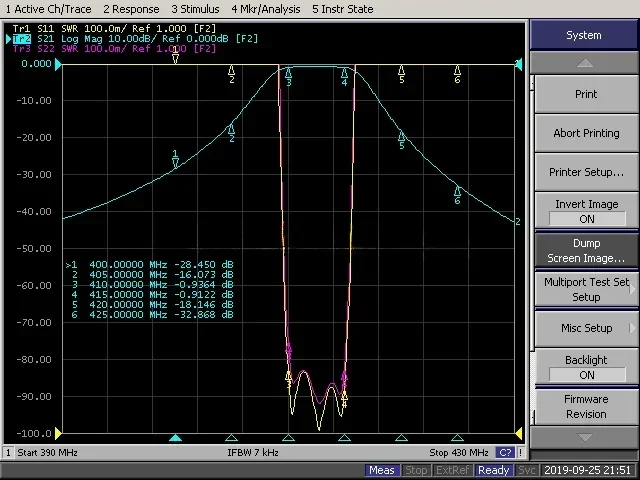Click the Svc status indicator
640x480 pixels.
point(527,471)
